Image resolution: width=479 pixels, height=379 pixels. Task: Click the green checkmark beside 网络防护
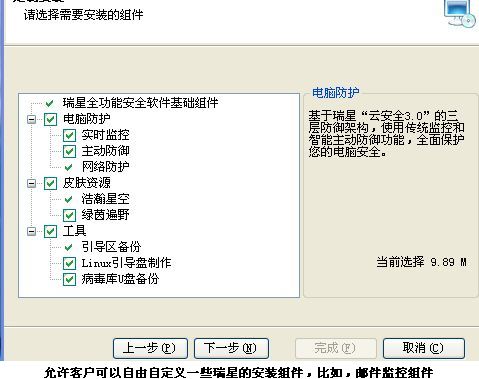(x=69, y=167)
